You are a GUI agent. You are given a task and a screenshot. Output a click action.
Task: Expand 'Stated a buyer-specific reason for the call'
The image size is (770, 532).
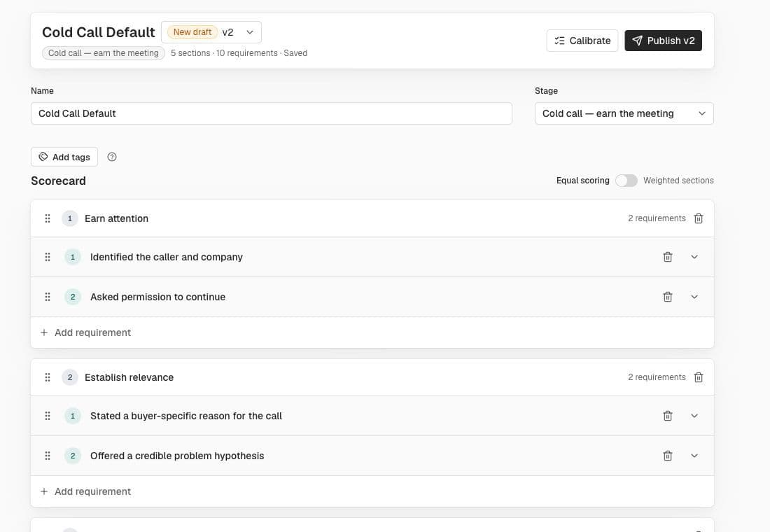point(694,416)
